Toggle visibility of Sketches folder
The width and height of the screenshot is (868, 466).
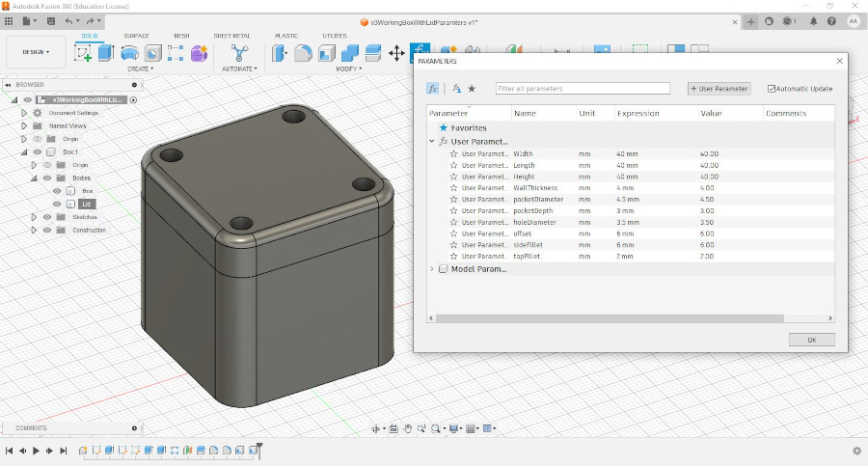click(x=47, y=217)
